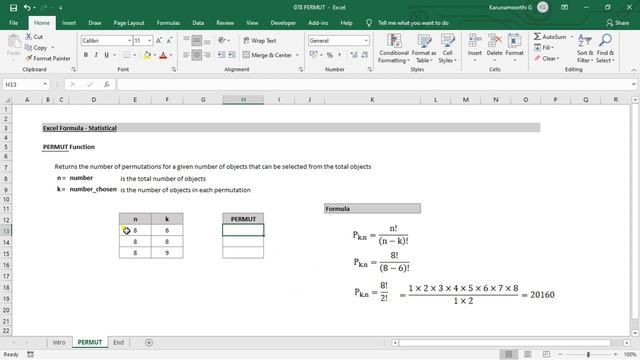Switch to the Data ribbon tab
Image resolution: width=640 pixels, height=360 pixels.
coord(198,23)
